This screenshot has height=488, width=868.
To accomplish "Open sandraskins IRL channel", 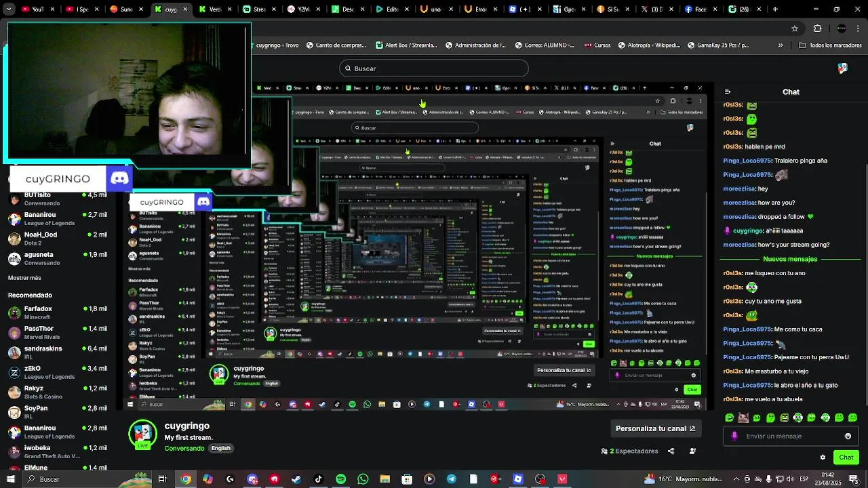I will [56, 352].
